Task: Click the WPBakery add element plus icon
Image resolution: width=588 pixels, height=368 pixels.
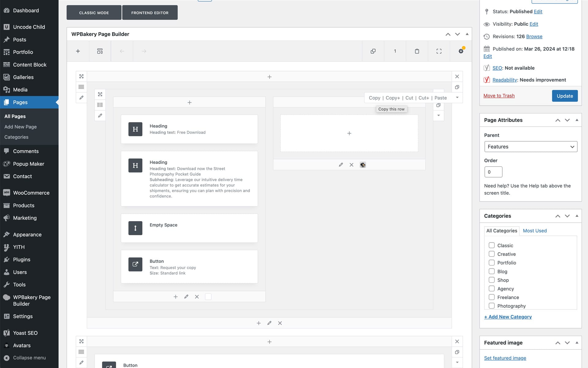Action: tap(78, 51)
